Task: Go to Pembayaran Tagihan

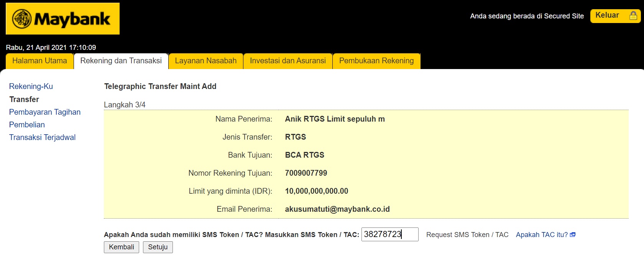Action: 45,112
